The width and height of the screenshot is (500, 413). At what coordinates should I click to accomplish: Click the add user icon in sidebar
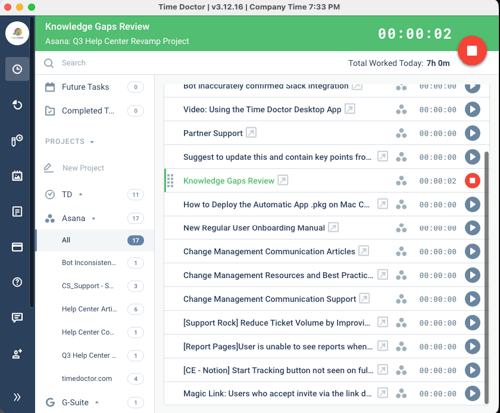point(17,353)
